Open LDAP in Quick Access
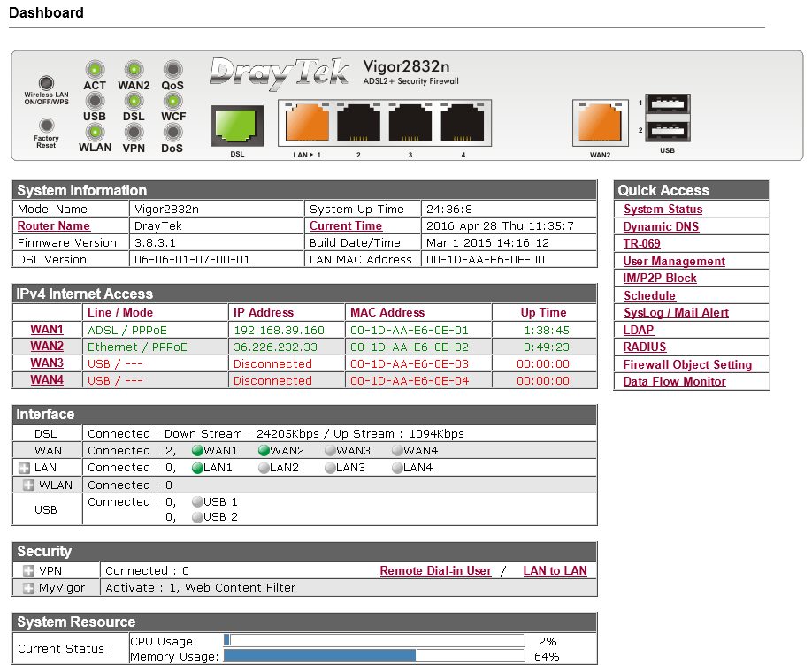The width and height of the screenshot is (812, 672). (x=639, y=331)
